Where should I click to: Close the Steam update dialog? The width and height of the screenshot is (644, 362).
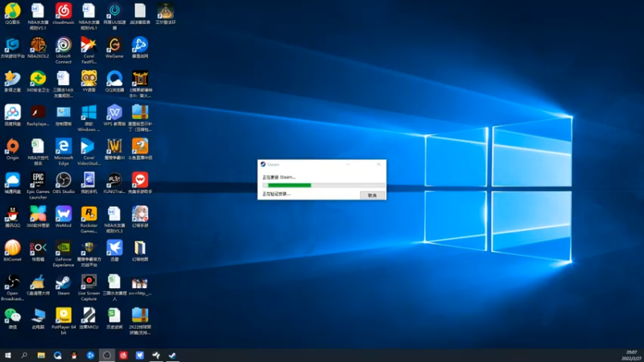(378, 164)
